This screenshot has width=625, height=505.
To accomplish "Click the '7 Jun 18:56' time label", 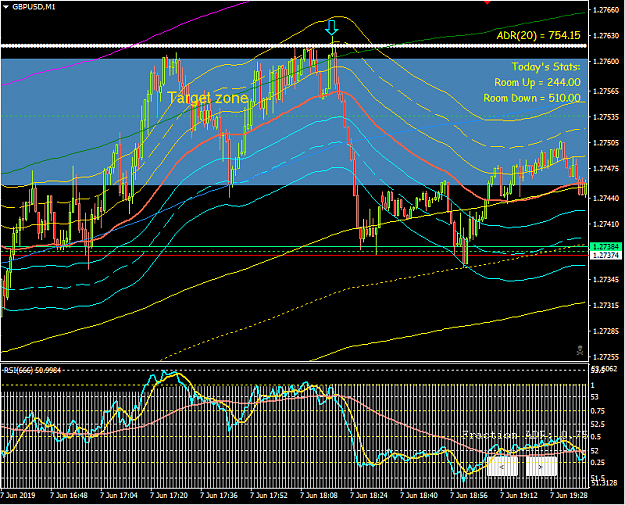I will coord(469,495).
